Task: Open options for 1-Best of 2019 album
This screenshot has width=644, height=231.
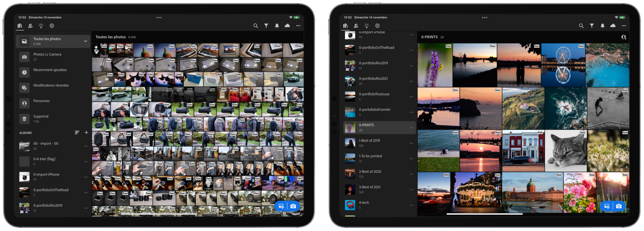Action: click(411, 143)
